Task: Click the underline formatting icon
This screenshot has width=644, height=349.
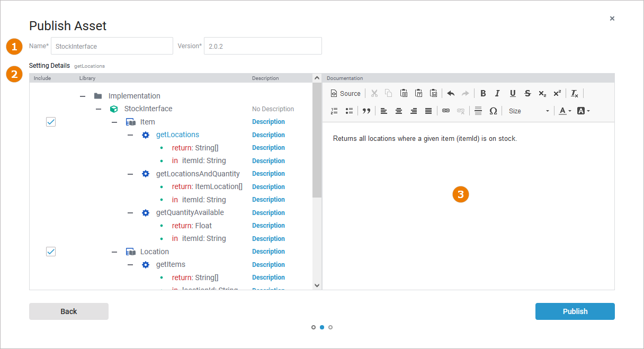Action: pyautogui.click(x=513, y=94)
